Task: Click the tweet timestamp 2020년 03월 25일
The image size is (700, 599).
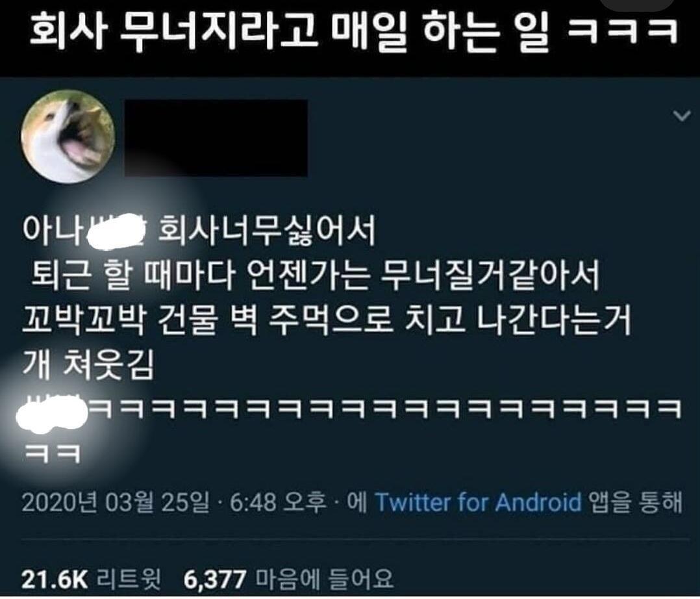Action: click(x=115, y=502)
